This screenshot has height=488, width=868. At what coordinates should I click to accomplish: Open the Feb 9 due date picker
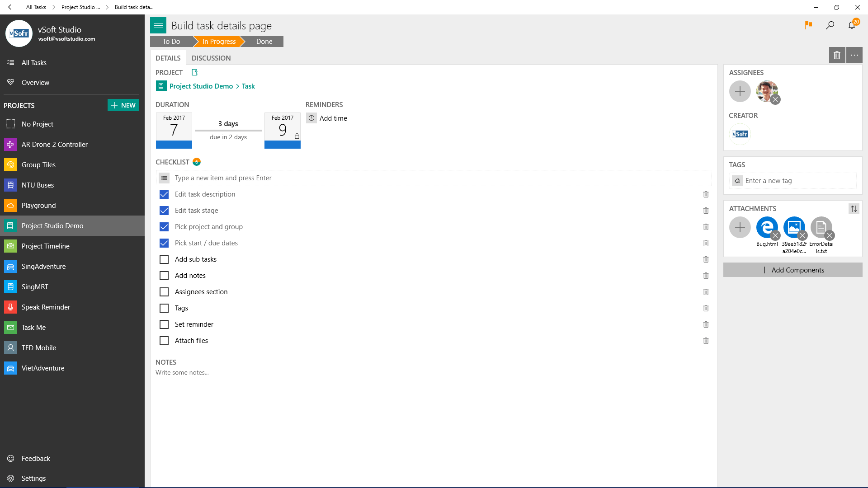point(282,130)
